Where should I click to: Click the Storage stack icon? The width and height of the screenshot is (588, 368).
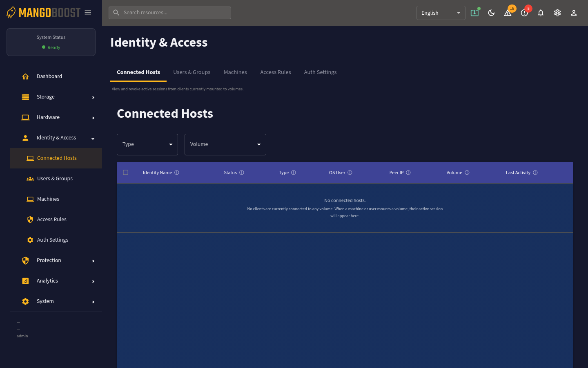tap(25, 97)
